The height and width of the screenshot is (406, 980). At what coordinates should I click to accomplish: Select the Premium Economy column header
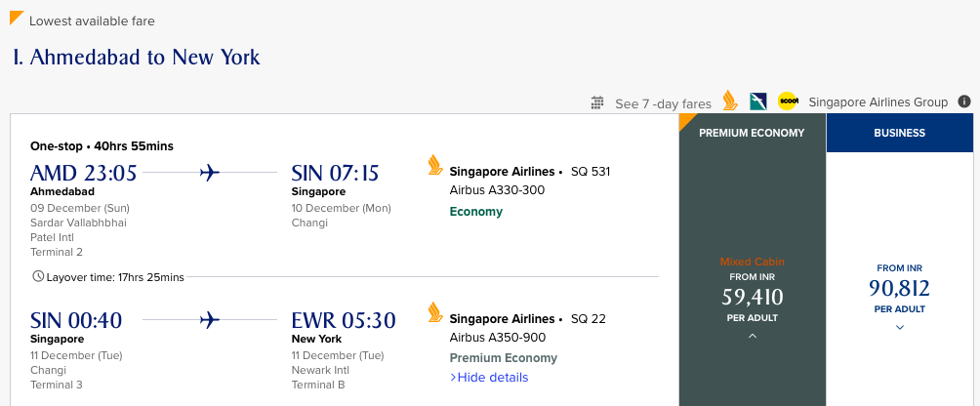(752, 133)
